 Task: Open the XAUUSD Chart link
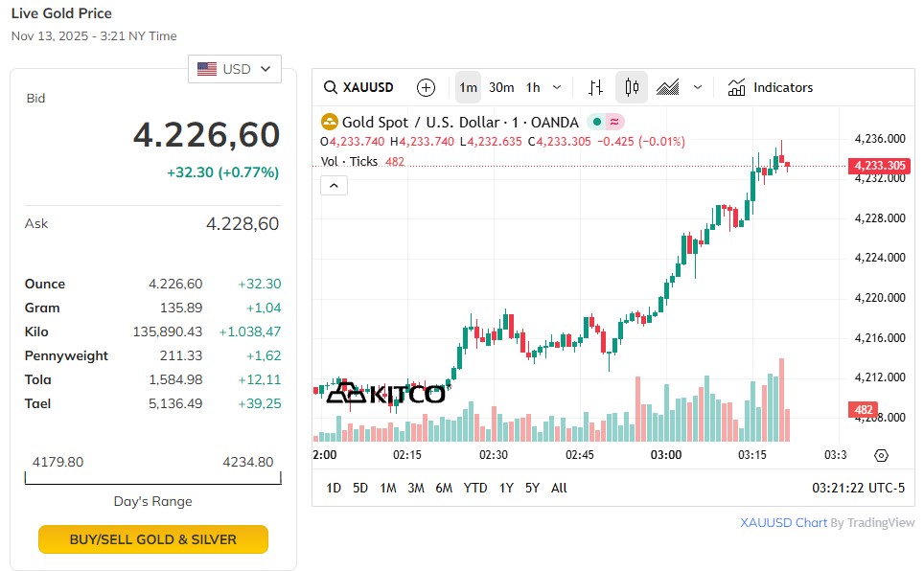coord(783,523)
